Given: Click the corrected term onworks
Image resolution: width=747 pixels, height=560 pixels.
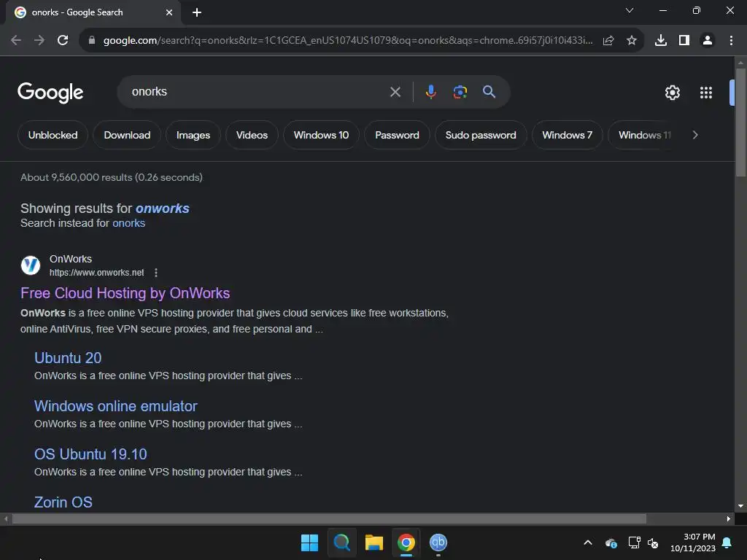Looking at the screenshot, I should coord(163,209).
